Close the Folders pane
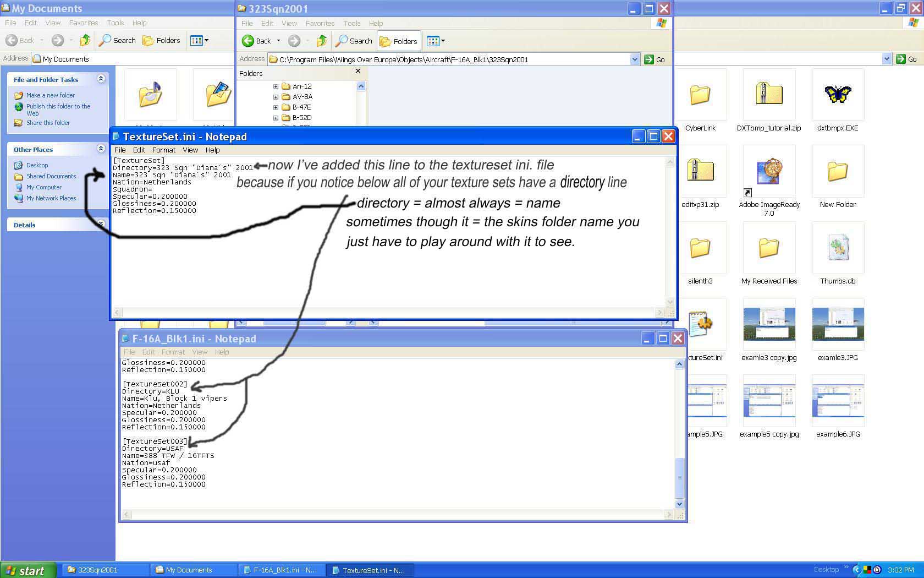Viewport: 924px width, 578px height. click(x=358, y=72)
